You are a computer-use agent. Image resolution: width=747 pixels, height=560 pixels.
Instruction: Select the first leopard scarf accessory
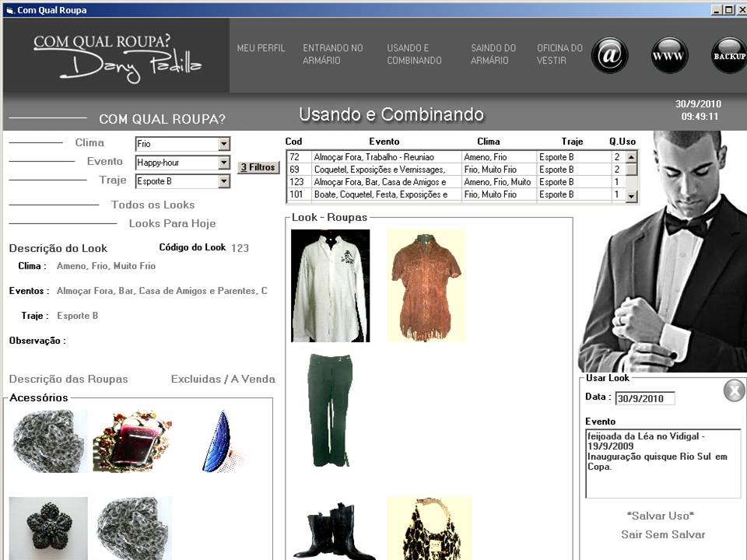coord(48,441)
